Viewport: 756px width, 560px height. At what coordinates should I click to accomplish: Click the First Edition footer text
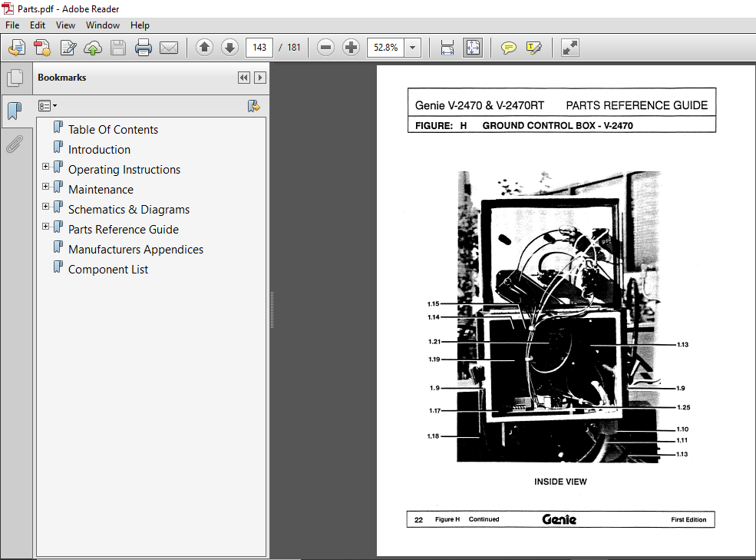[688, 519]
